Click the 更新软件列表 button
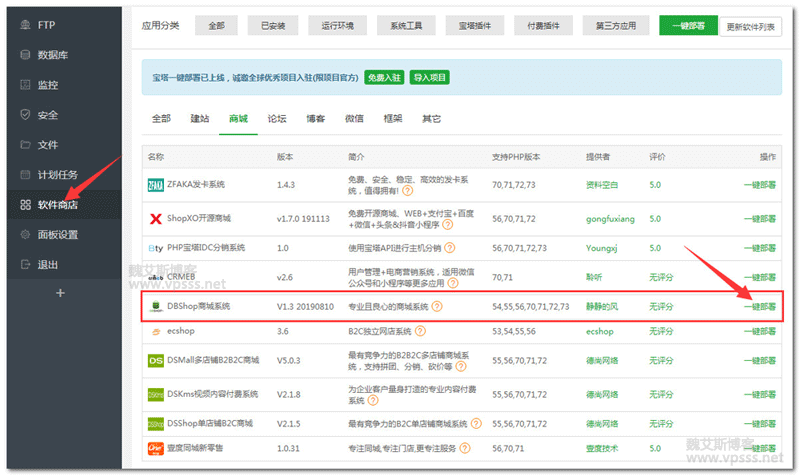Image resolution: width=800 pixels, height=476 pixels. click(x=751, y=27)
